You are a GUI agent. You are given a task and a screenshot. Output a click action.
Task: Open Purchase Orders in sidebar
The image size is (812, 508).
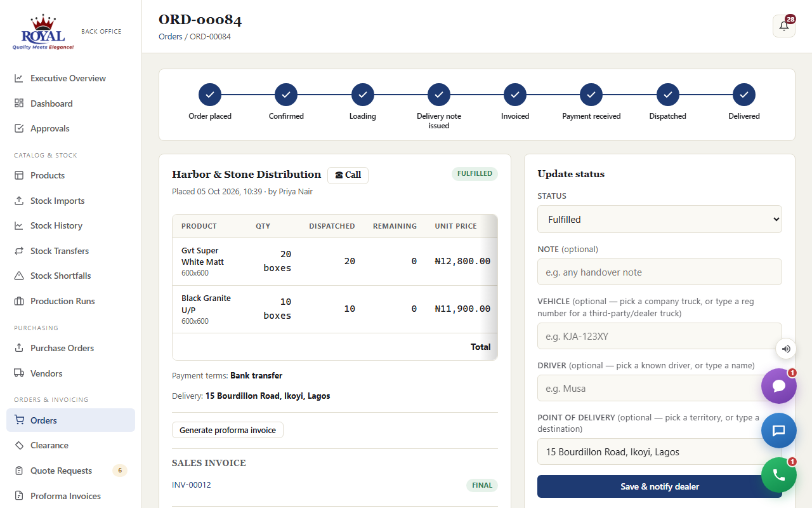click(70, 348)
